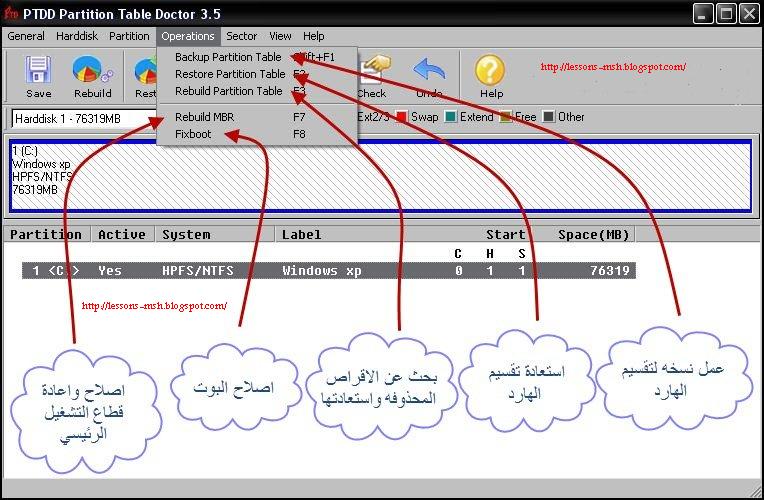
Task: Click the Check toolbar icon
Action: 374,71
